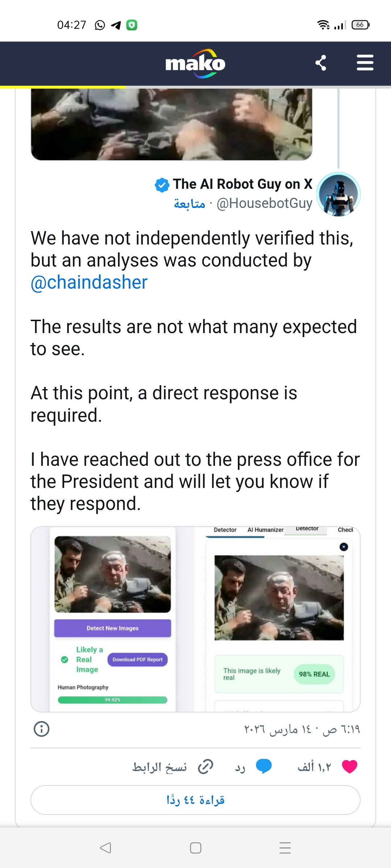Open the video thumbnail above the tweet

point(172,124)
